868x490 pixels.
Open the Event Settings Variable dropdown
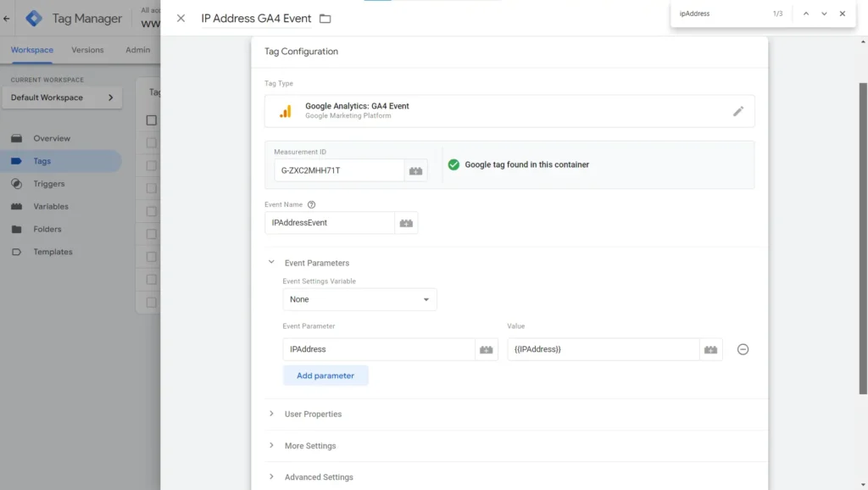359,298
